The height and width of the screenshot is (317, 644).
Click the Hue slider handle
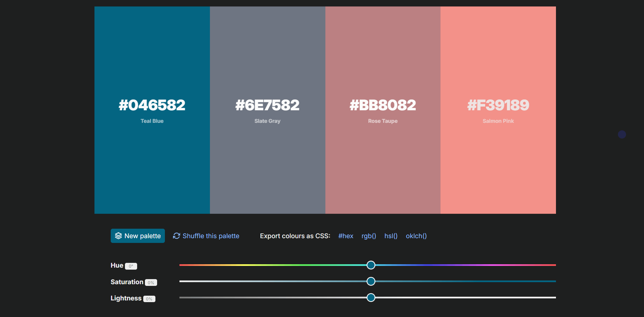371,265
